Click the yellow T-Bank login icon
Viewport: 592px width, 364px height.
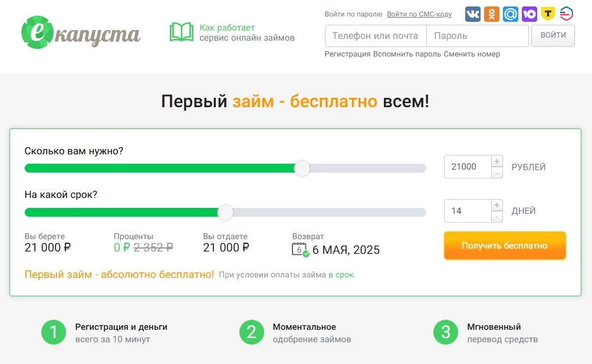tap(547, 14)
